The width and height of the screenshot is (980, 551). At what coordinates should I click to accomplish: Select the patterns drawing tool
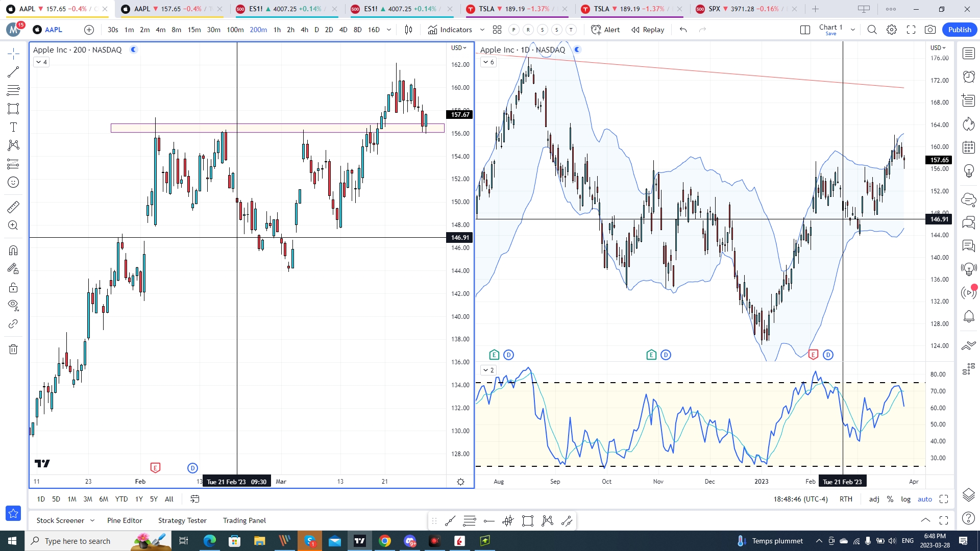point(13,145)
